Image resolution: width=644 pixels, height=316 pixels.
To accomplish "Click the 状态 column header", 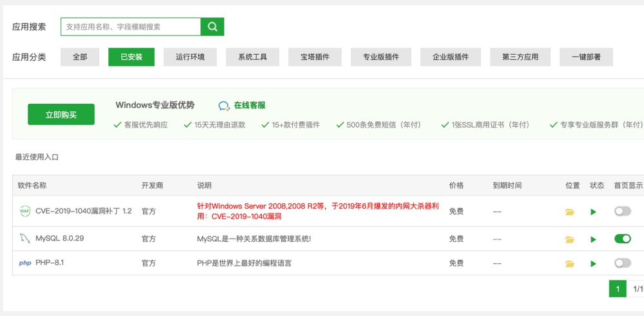I will (x=597, y=186).
